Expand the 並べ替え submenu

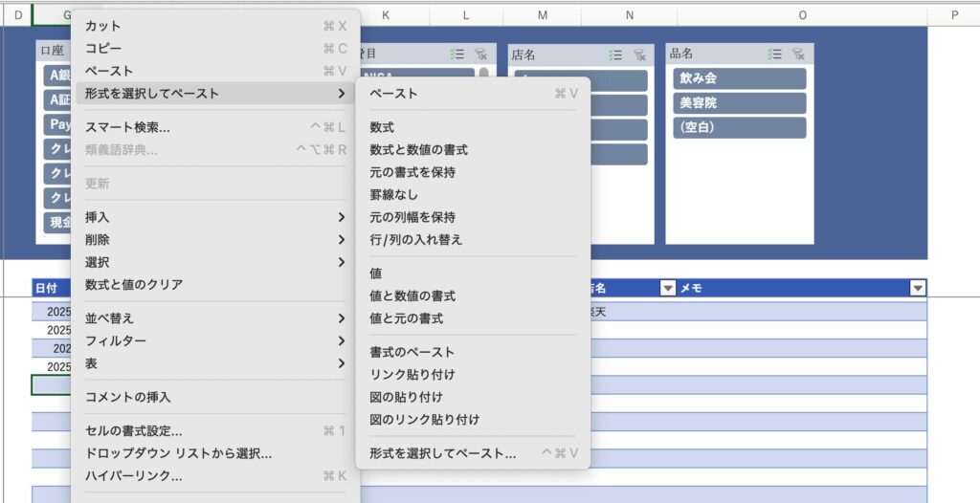click(211, 318)
